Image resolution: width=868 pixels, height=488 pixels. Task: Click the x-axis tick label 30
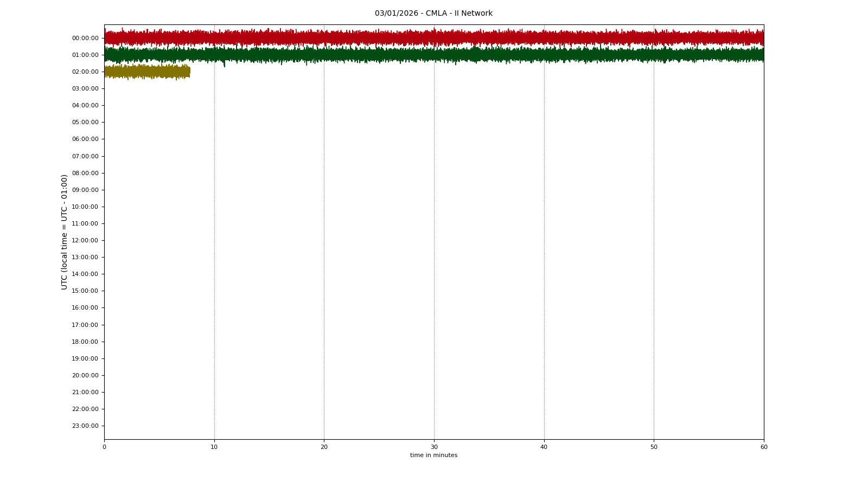tap(434, 447)
